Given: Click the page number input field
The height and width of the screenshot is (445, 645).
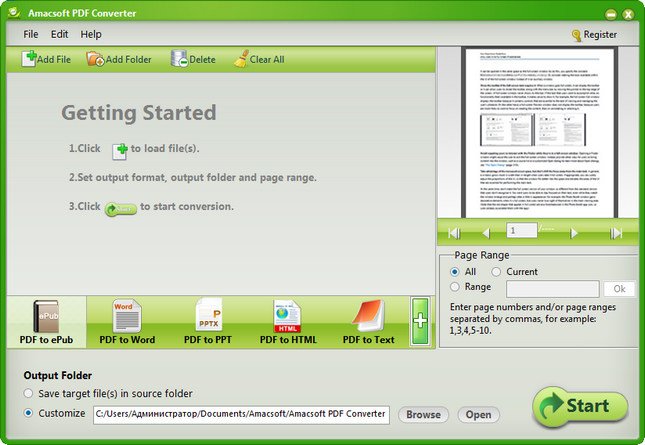Looking at the screenshot, I should [522, 230].
